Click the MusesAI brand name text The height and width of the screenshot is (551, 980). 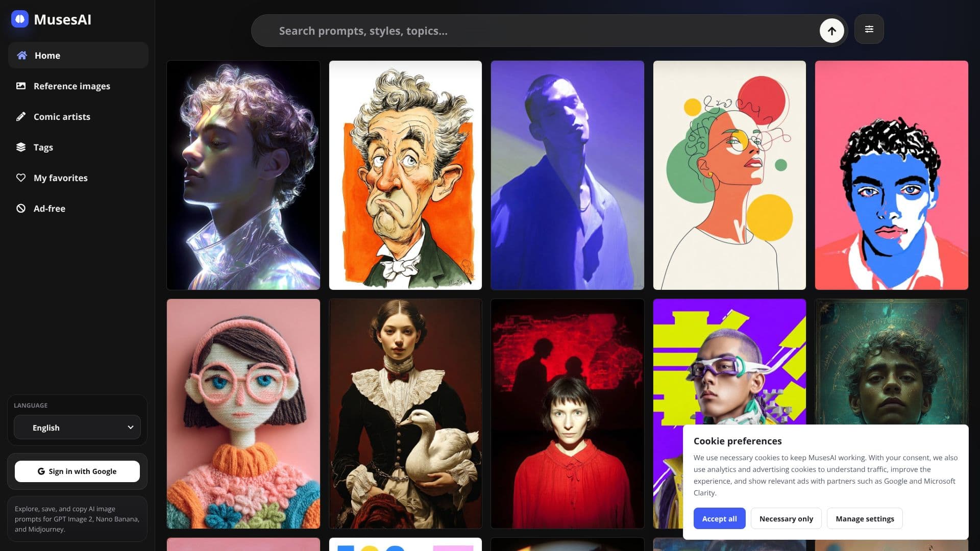[x=62, y=19]
